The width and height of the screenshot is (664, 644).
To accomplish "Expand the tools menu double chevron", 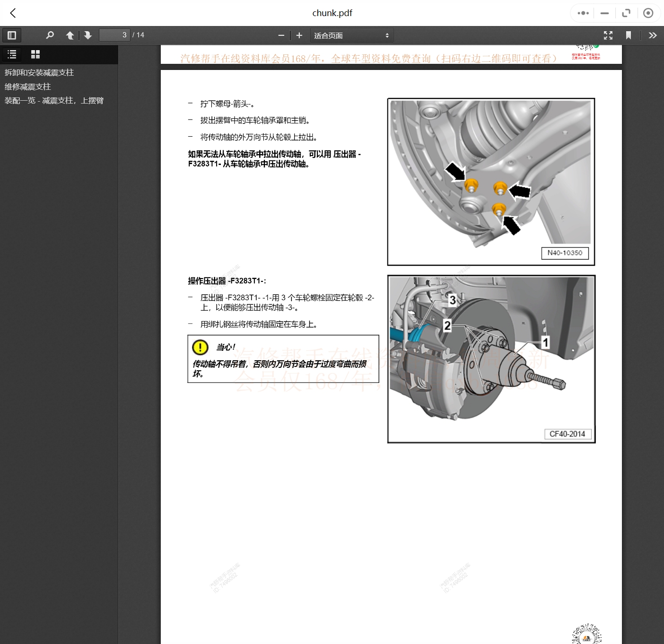I will [x=653, y=35].
